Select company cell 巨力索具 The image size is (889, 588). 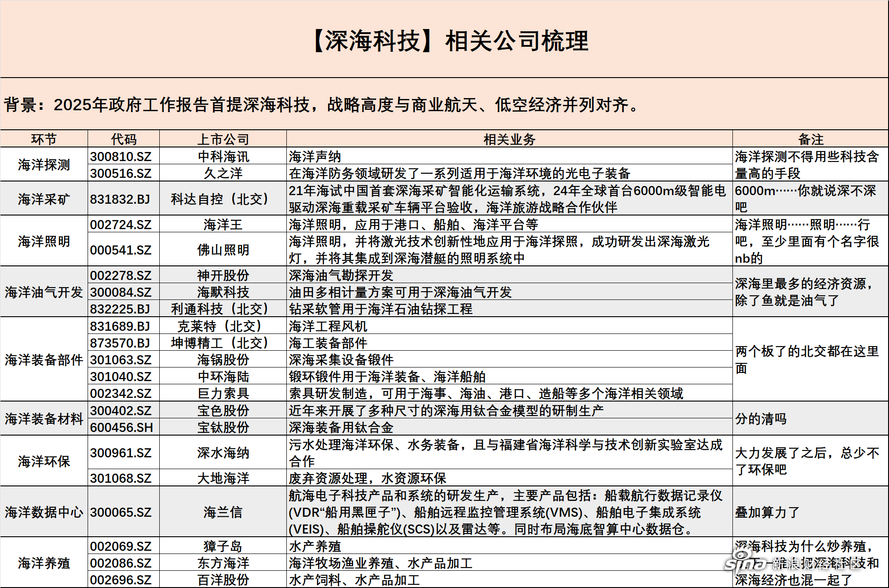pyautogui.click(x=223, y=393)
